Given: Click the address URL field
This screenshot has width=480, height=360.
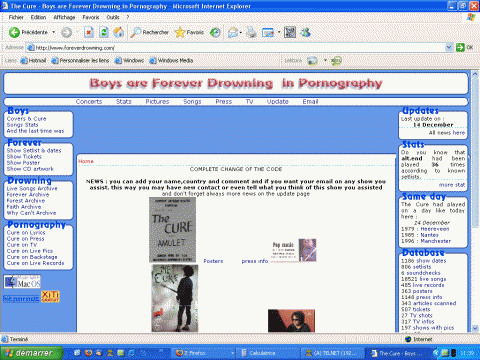Looking at the screenshot, I should (x=237, y=48).
